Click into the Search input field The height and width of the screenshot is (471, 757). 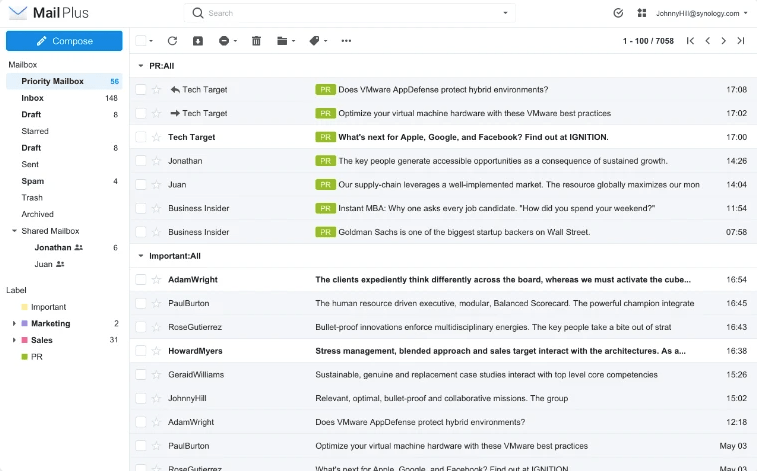tap(352, 13)
